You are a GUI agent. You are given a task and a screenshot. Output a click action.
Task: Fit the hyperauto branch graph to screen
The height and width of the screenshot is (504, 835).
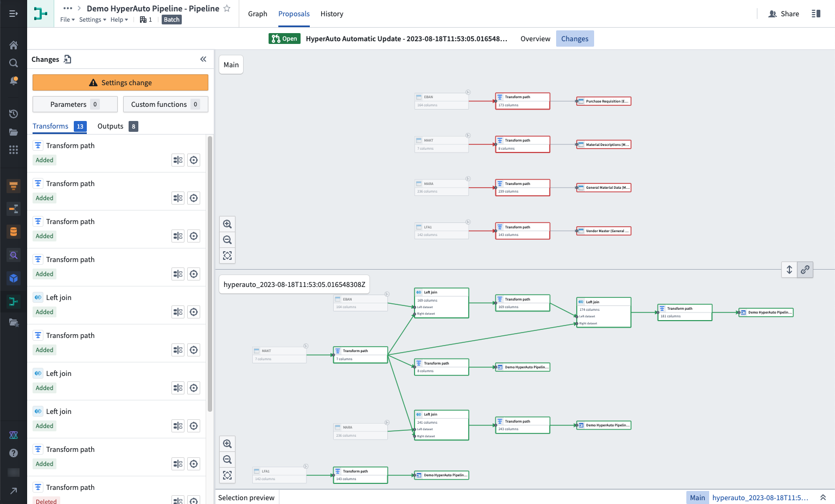click(227, 475)
